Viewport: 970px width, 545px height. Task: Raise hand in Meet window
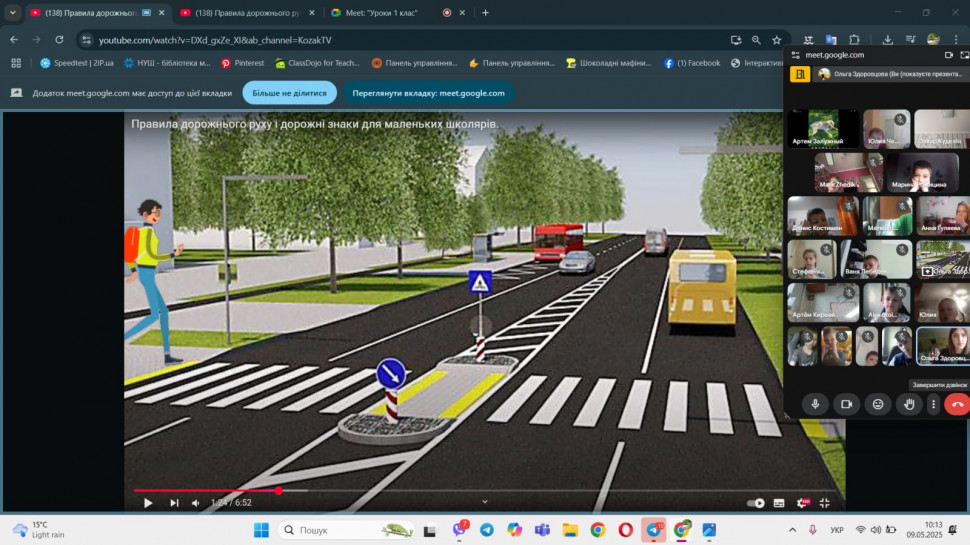tap(909, 404)
